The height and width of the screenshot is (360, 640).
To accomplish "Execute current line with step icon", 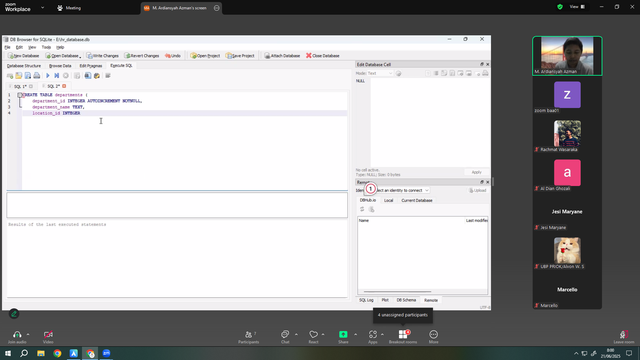I will 57,76.
